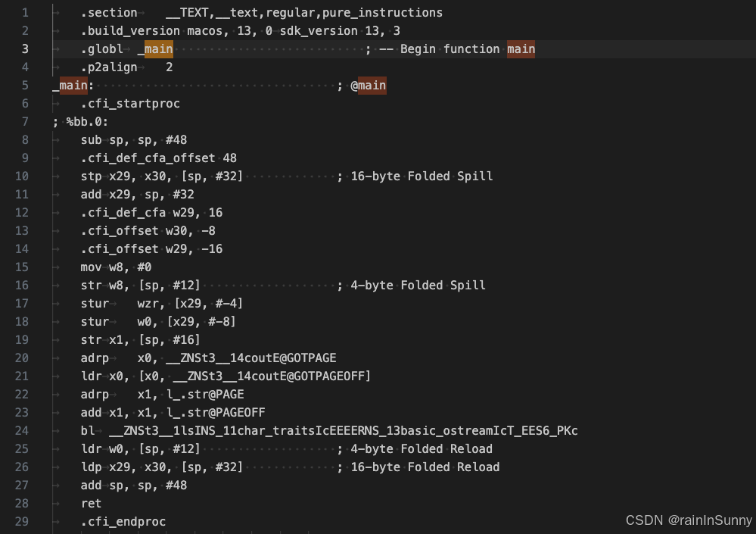Click the .cfi_startproc directive
Image resolution: width=756 pixels, height=534 pixels.
point(130,104)
